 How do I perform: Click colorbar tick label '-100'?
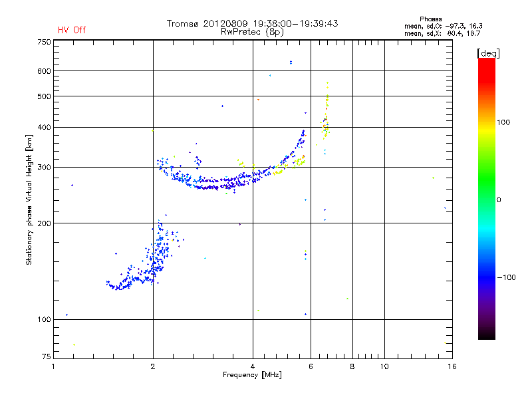point(507,277)
